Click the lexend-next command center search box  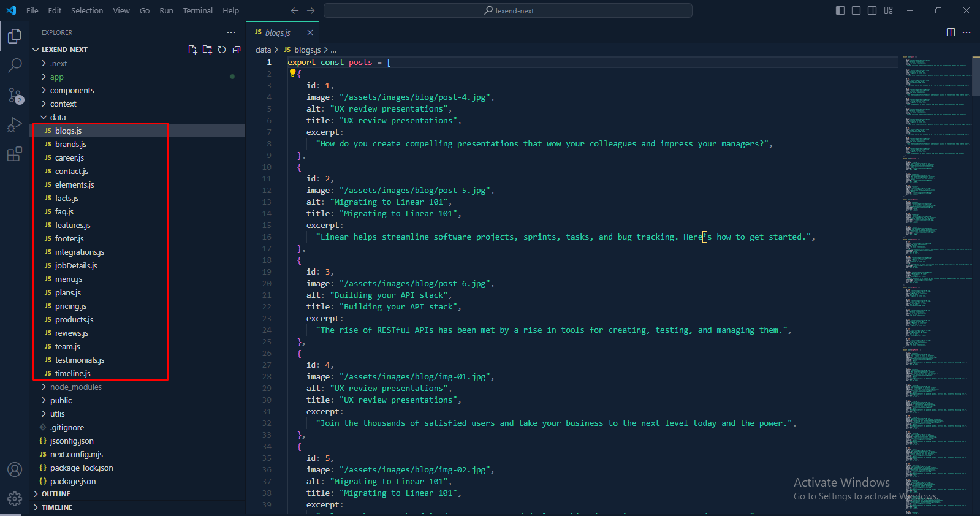508,10
